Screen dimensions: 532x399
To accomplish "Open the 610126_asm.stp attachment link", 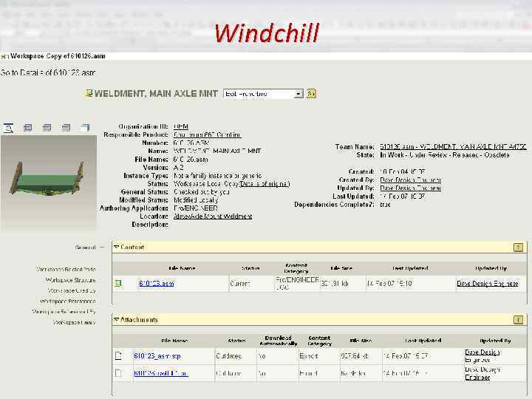I will (157, 356).
